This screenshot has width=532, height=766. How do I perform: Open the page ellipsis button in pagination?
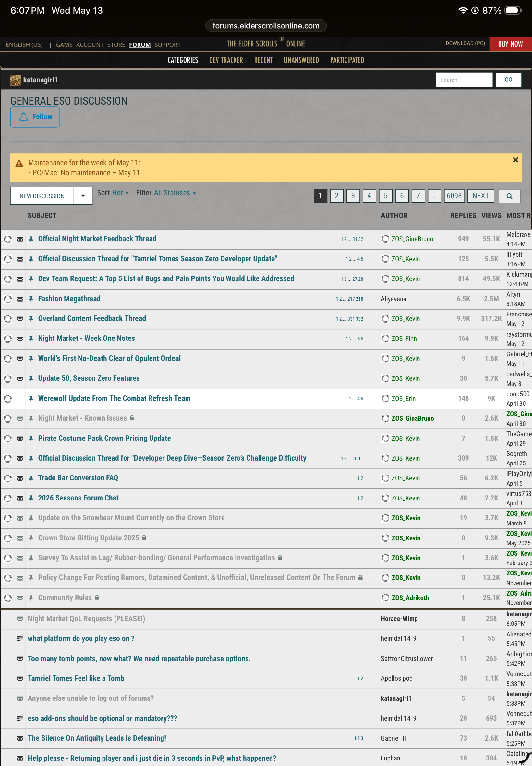[x=434, y=196]
